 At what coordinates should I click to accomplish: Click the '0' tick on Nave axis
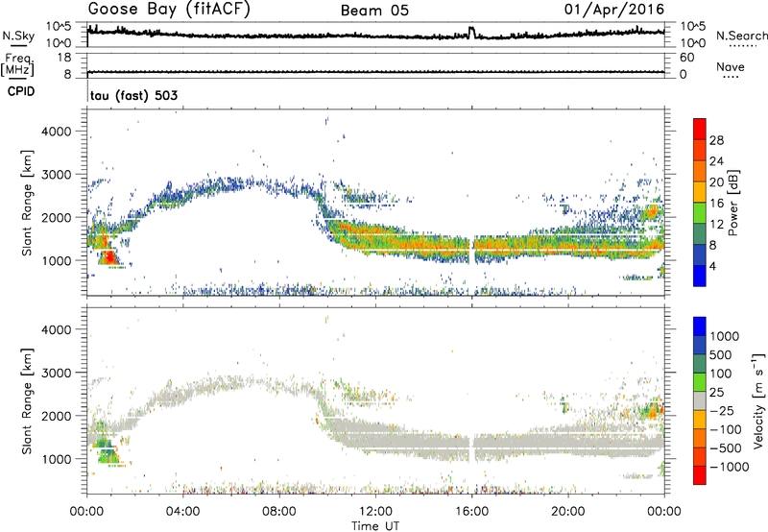683,75
